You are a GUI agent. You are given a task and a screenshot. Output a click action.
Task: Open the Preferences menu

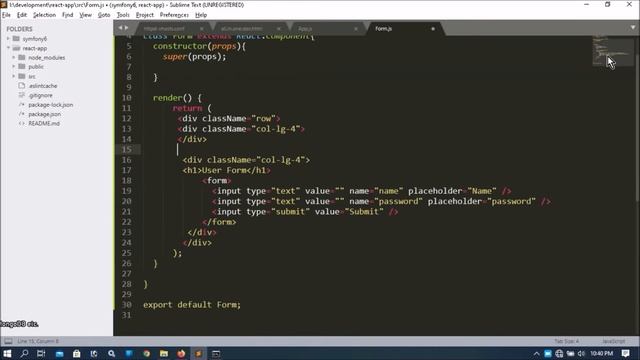point(174,15)
